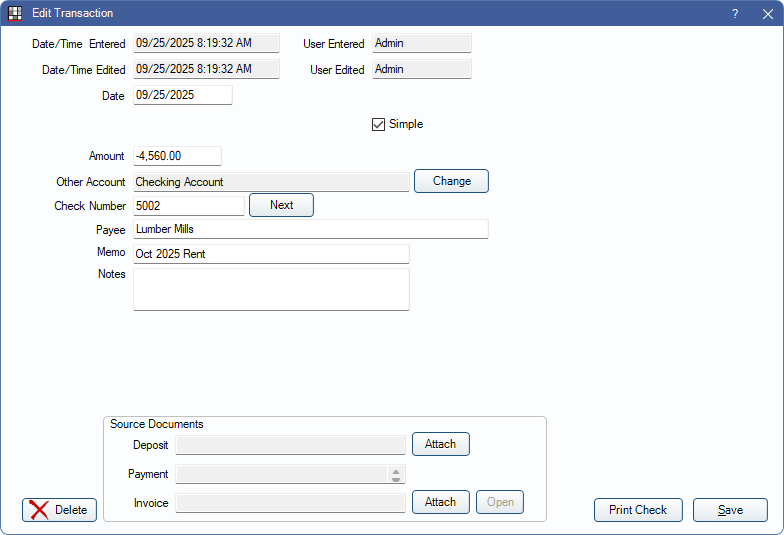The height and width of the screenshot is (535, 784).
Task: Attach an invoice source document
Action: [440, 502]
